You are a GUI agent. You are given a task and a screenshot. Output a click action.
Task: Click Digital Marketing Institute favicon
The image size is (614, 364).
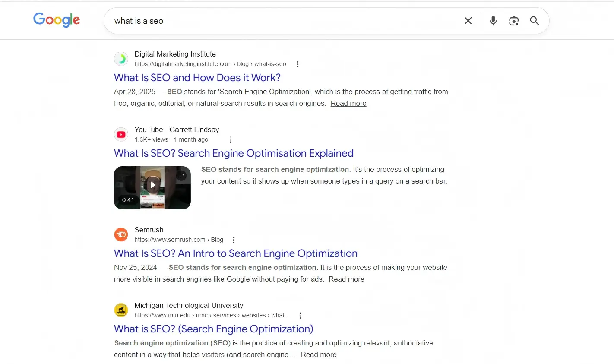[x=121, y=59]
